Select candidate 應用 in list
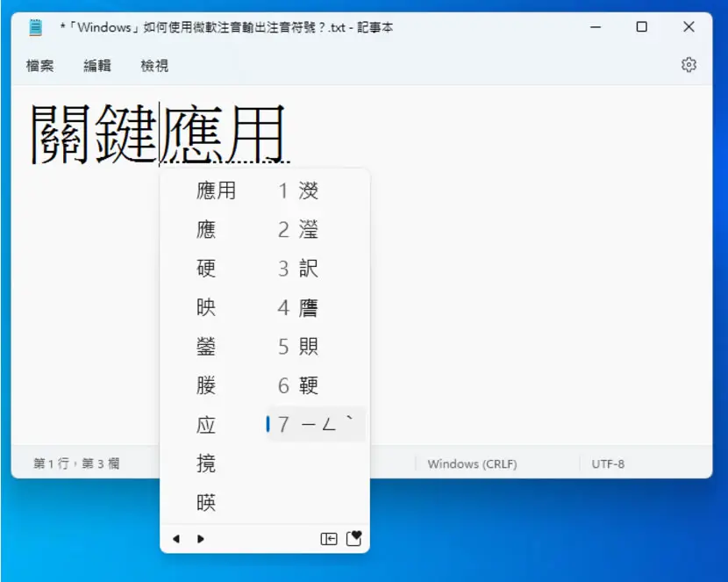The image size is (728, 582). pos(216,190)
